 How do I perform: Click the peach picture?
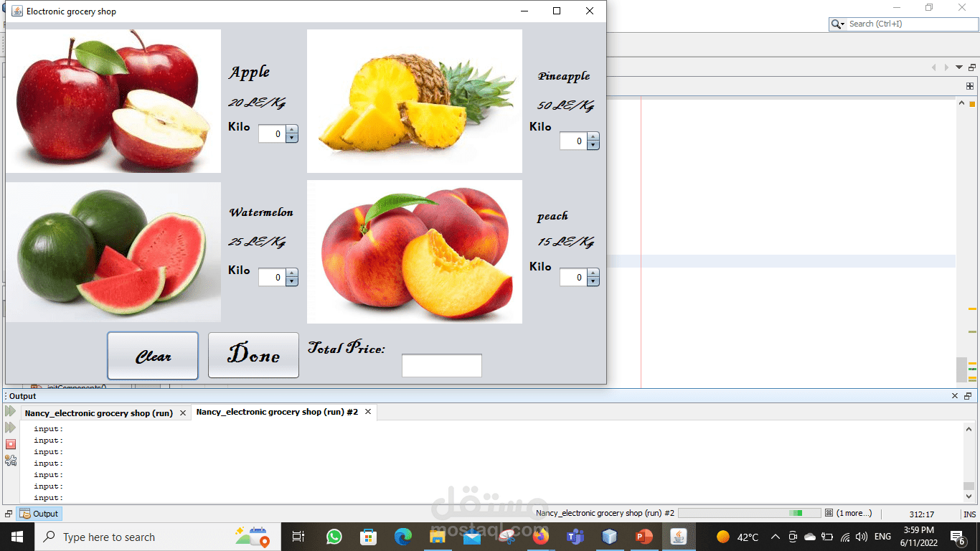[x=415, y=252]
